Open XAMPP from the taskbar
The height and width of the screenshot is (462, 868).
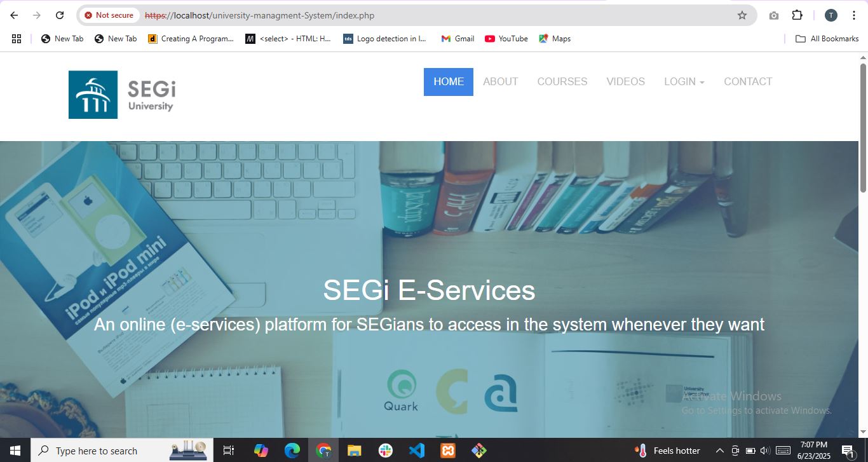tap(448, 451)
